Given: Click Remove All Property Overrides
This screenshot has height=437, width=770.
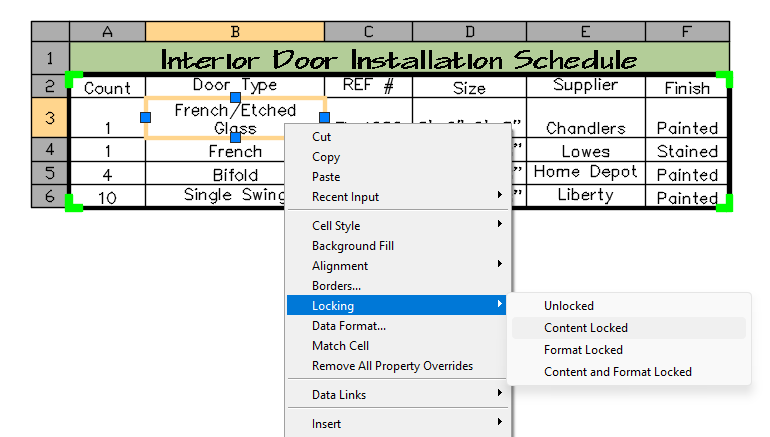Looking at the screenshot, I should coord(392,366).
